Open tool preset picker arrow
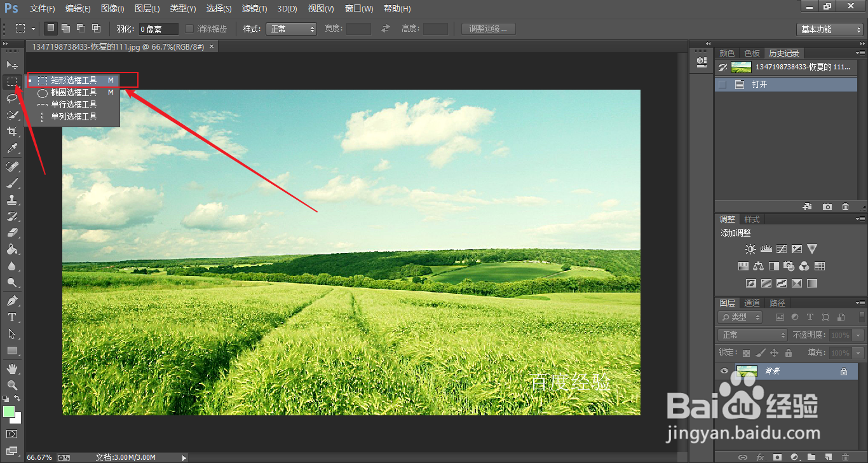This screenshot has width=868, height=463. [x=33, y=29]
